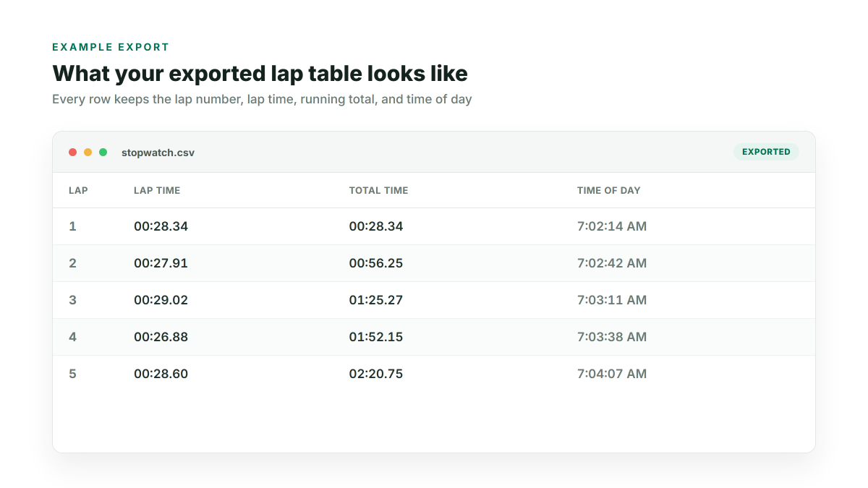Screen dimensions: 868x488
Task: Select lap number 1 cell
Action: pos(72,226)
